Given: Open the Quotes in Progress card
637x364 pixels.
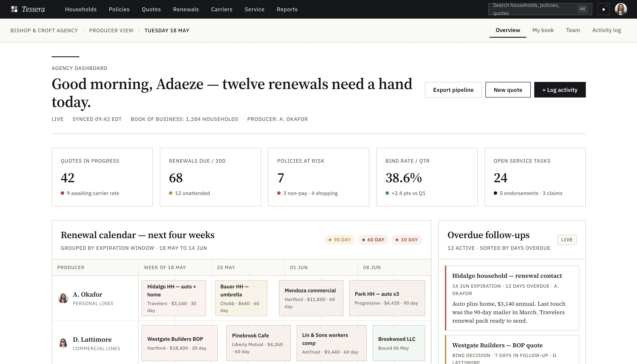Looking at the screenshot, I should click(x=102, y=177).
